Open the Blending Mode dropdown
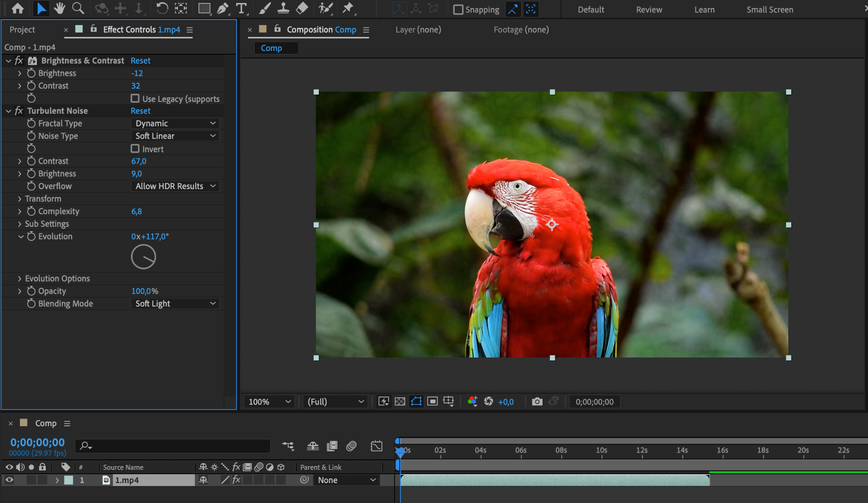868x503 pixels. coord(175,304)
